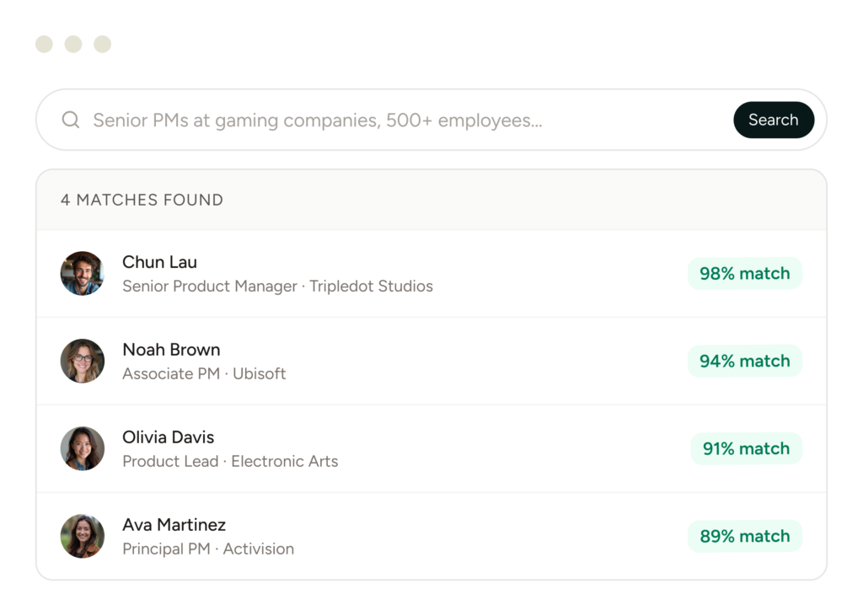The width and height of the screenshot is (863, 616).
Task: Click Noah Brown's profile avatar
Action: point(83,361)
